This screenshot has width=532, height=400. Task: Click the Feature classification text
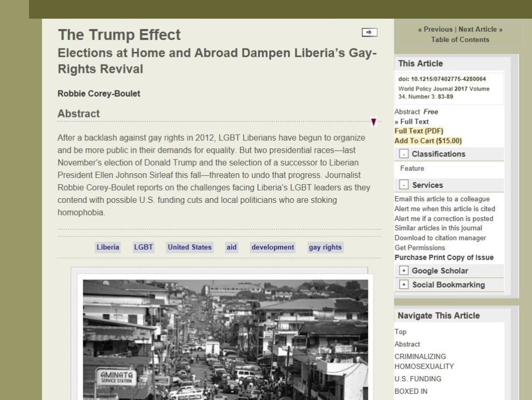pos(412,169)
